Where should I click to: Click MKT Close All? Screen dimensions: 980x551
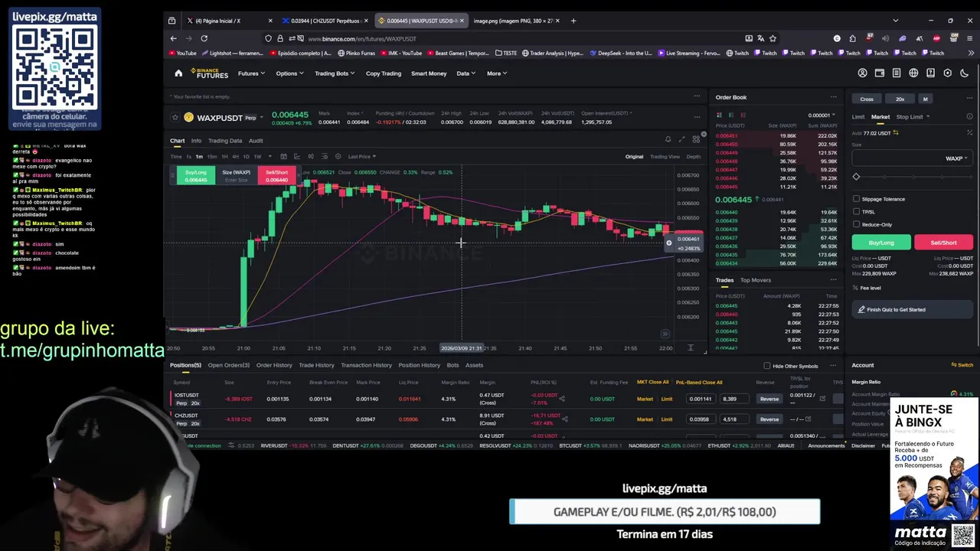point(653,382)
